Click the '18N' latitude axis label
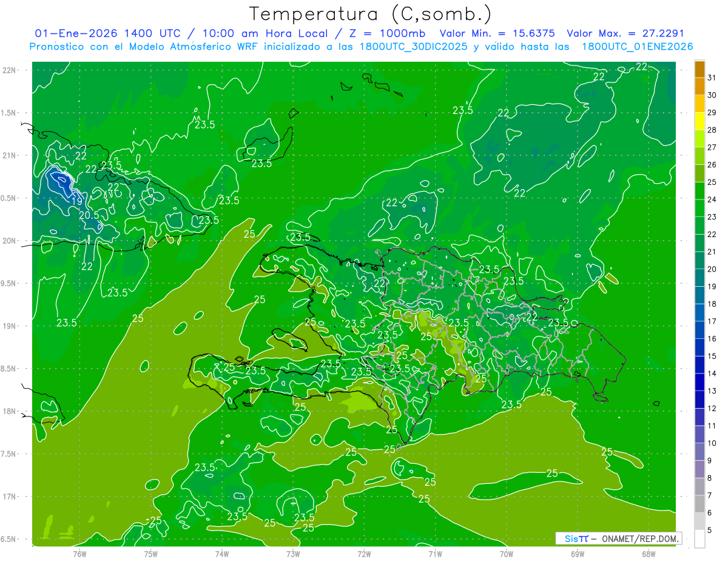728x562 pixels. pos(9,412)
